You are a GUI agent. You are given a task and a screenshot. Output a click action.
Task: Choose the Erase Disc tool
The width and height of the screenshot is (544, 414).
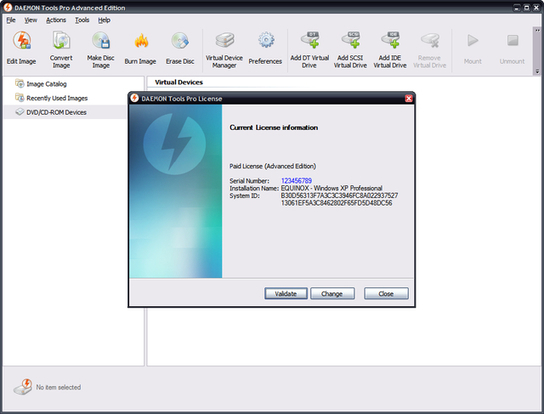click(x=180, y=48)
